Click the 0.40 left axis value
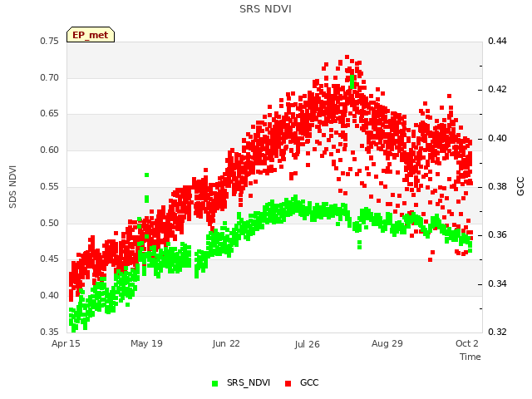The width and height of the screenshot is (532, 399). [50, 296]
